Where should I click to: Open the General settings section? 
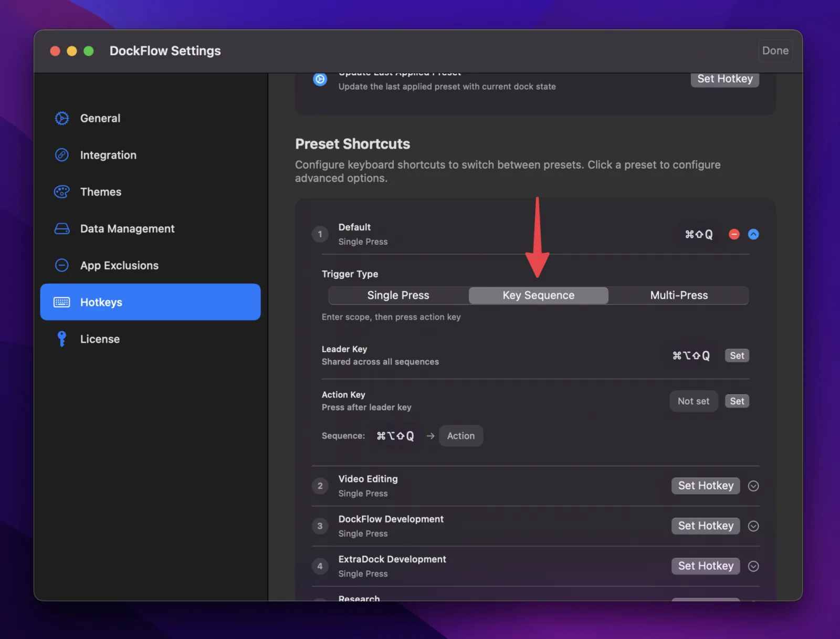click(150, 118)
